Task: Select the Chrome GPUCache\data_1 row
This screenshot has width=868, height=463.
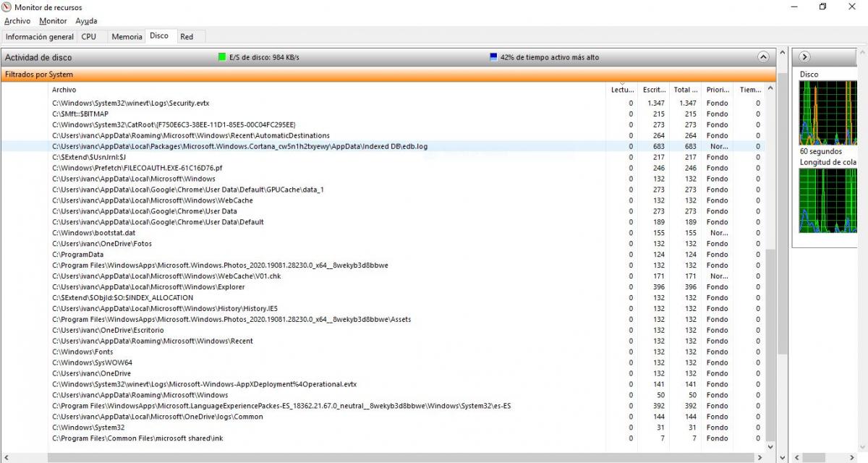Action: tap(382, 190)
